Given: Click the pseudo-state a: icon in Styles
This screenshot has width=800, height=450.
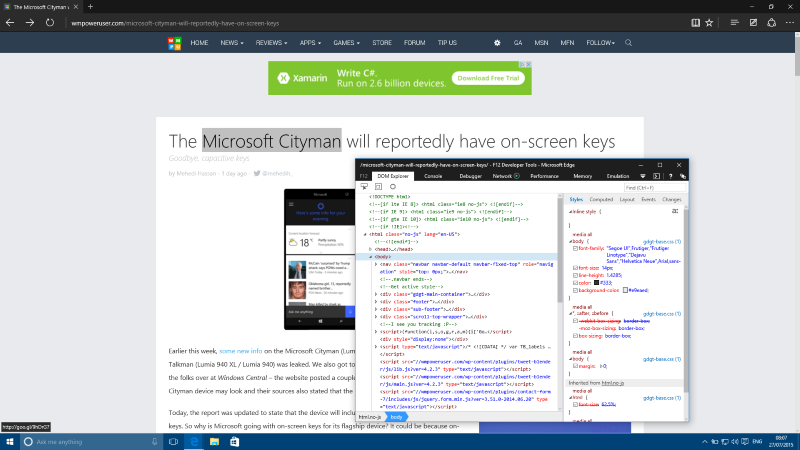Looking at the screenshot, I should point(675,211).
